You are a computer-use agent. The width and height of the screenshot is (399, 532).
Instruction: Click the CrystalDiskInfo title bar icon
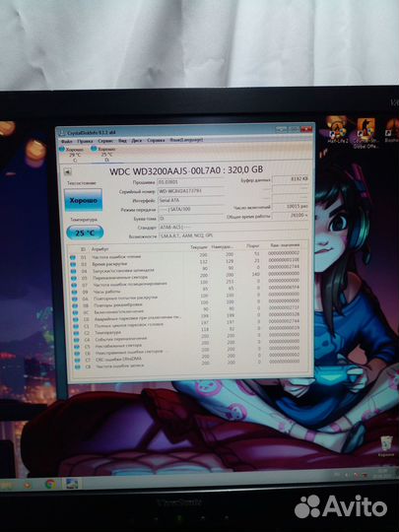(x=62, y=133)
